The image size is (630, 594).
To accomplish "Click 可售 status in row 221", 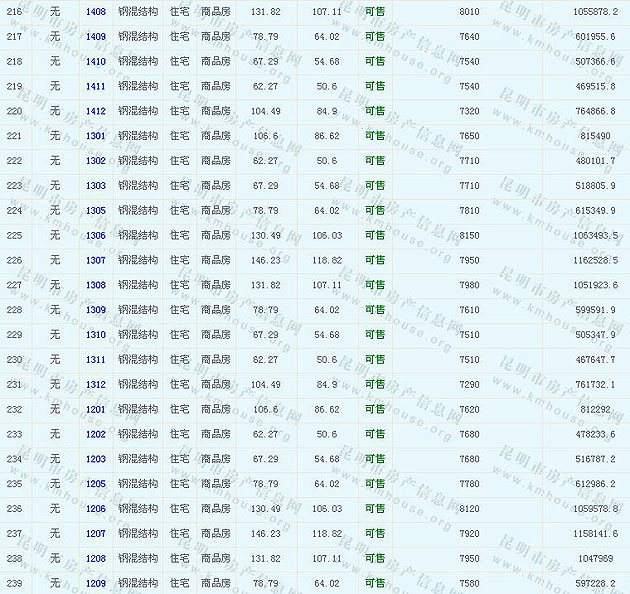I will click(375, 136).
